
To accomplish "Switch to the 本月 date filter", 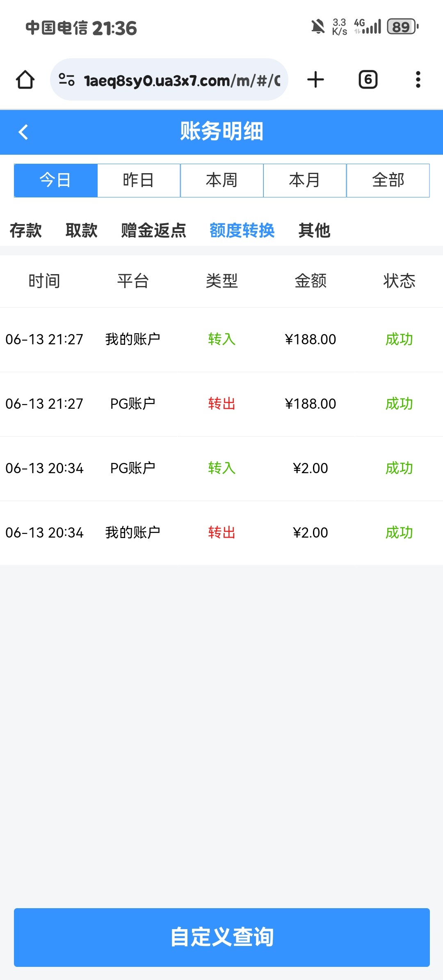I will 305,181.
